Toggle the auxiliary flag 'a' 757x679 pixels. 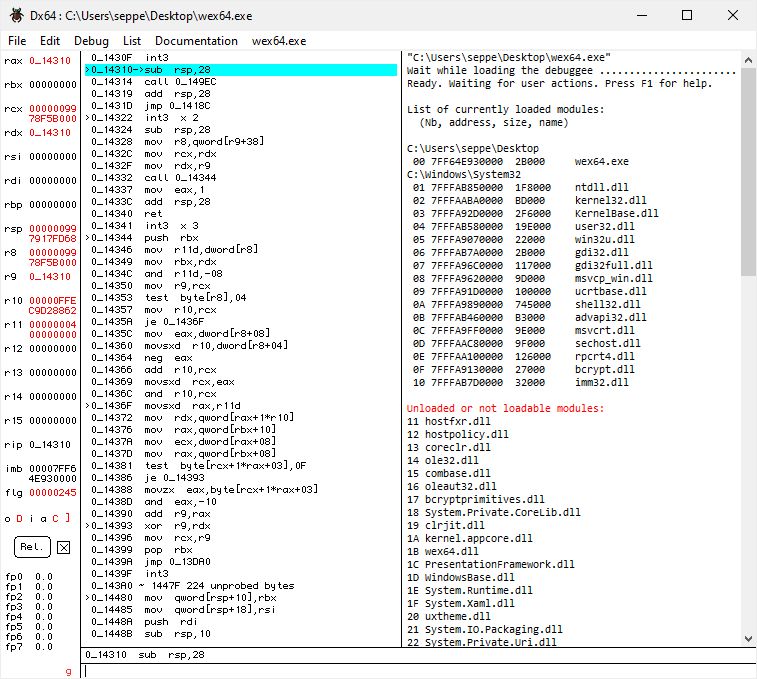coord(43,519)
